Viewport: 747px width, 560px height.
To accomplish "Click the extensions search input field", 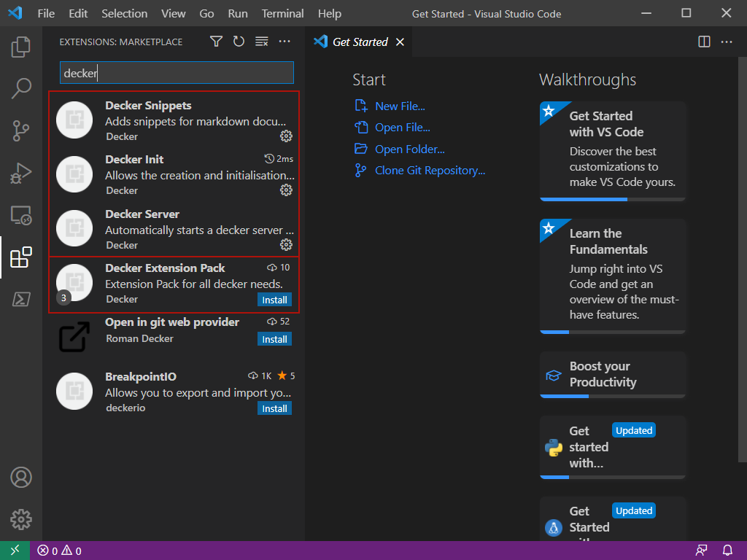I will click(x=177, y=73).
